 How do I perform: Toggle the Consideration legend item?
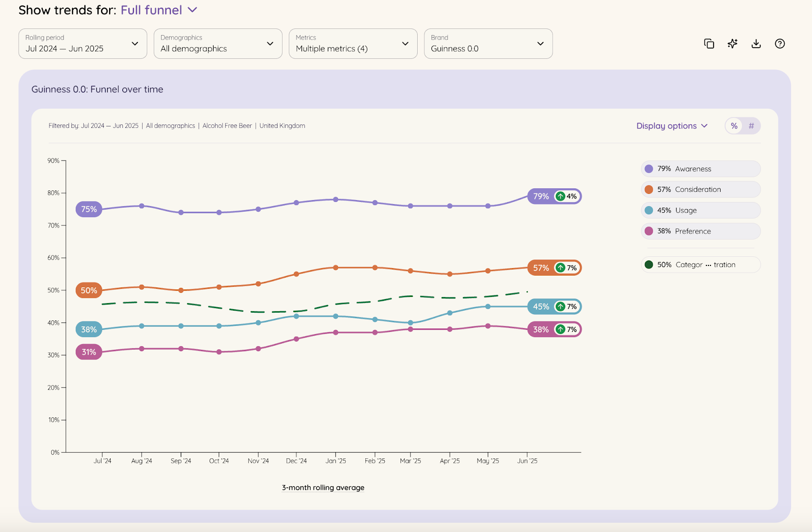coord(701,189)
